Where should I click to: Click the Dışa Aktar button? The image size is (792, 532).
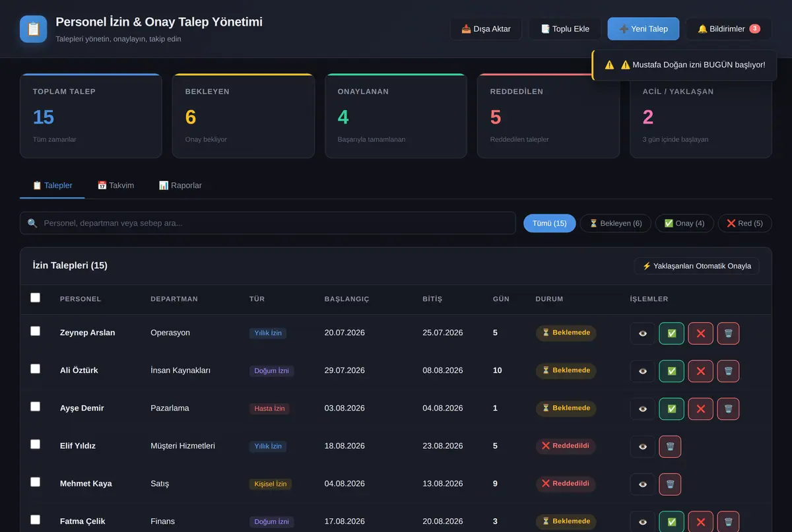pyautogui.click(x=486, y=29)
